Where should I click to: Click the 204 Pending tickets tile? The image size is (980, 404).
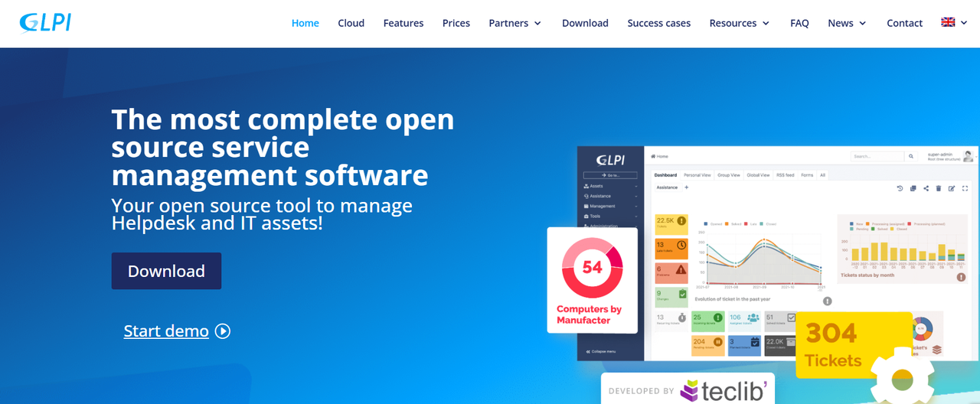[708, 346]
